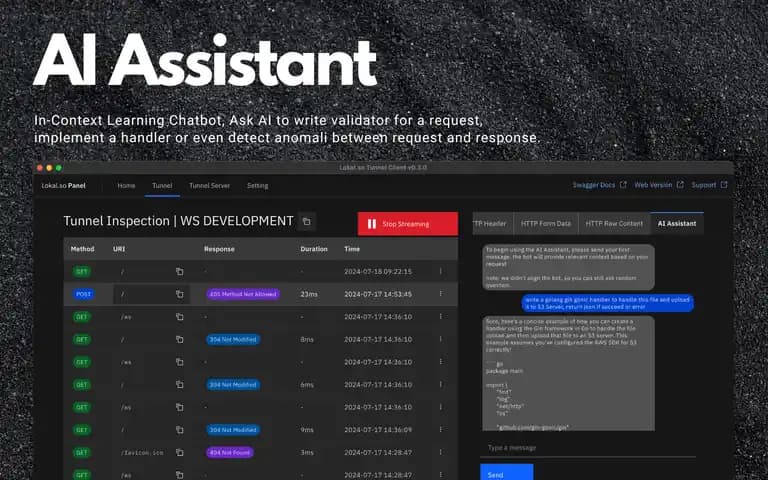Copy the Tunnel Inspection title via copy icon

[307, 221]
